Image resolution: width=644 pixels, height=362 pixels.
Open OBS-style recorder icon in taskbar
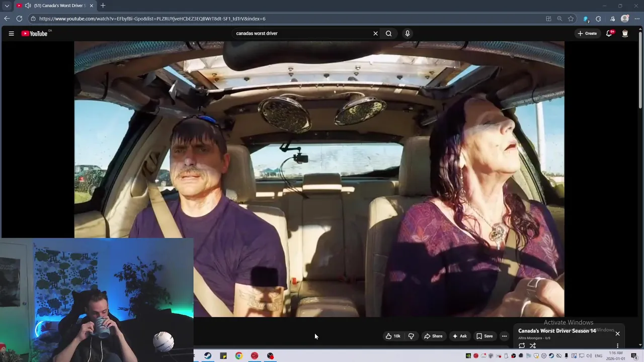[270, 356]
